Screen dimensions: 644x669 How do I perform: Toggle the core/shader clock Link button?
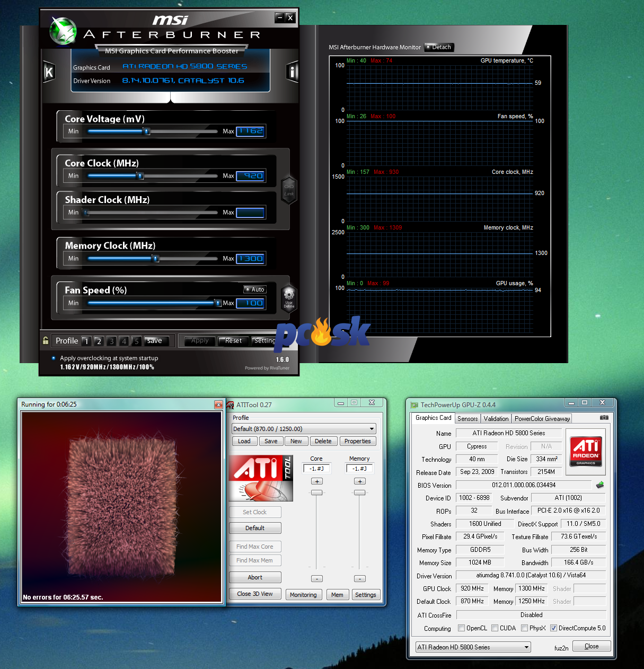tap(289, 189)
